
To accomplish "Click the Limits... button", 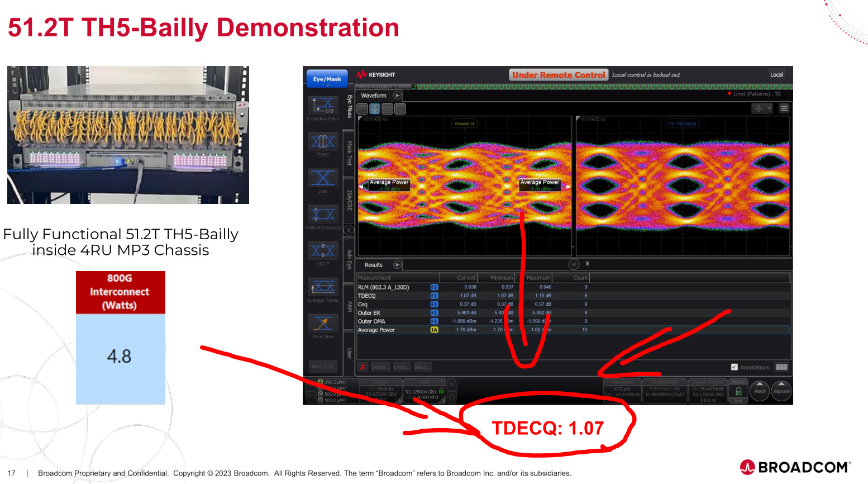I will (x=401, y=367).
